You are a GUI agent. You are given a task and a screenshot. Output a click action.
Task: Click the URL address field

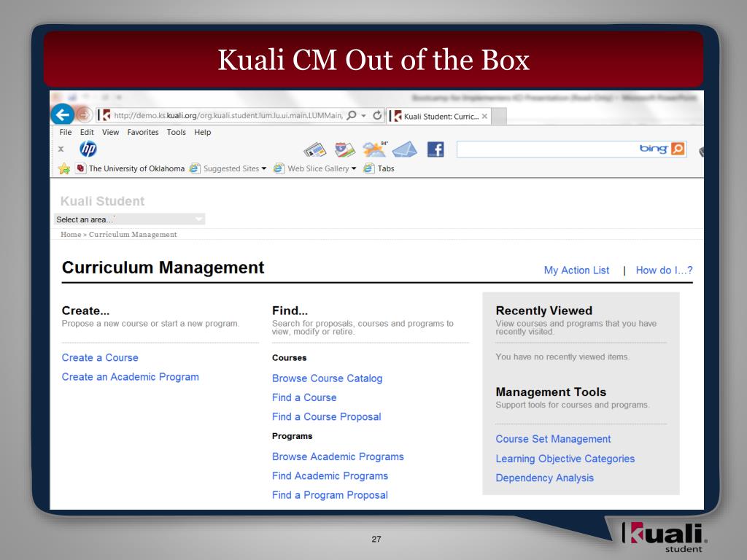228,115
